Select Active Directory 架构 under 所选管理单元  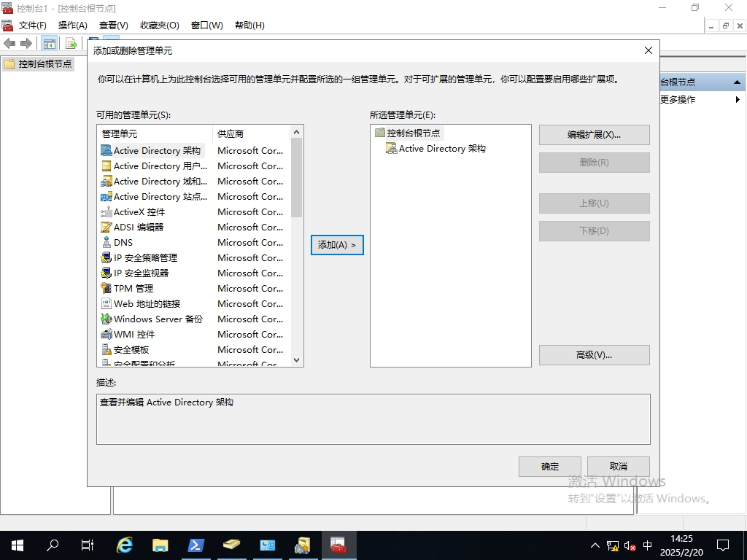[x=441, y=149]
